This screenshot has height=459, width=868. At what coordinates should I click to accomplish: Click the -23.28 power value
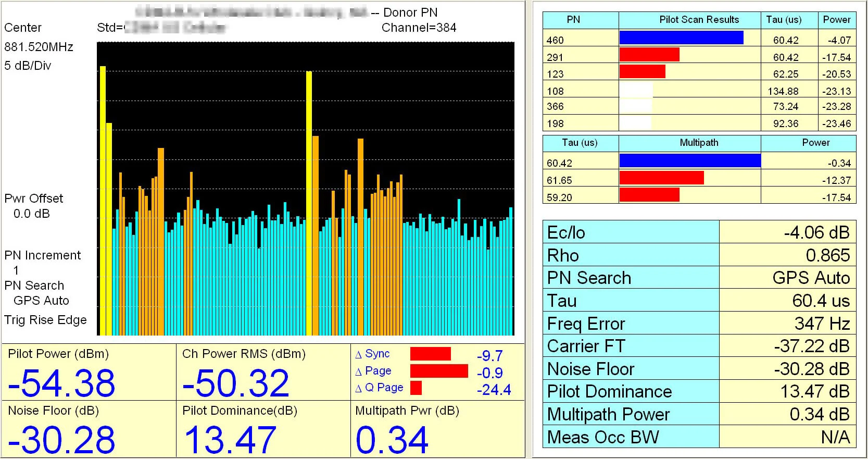tap(837, 106)
